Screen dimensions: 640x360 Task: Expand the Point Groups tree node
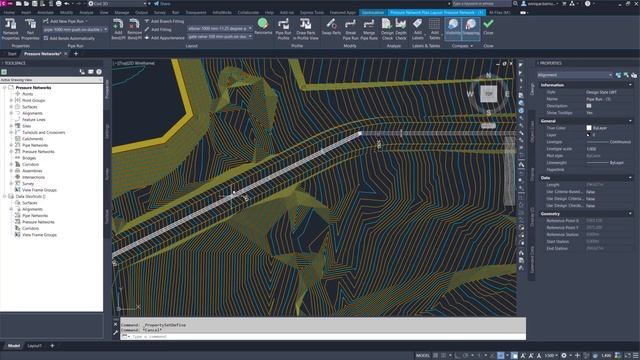pos(11,100)
